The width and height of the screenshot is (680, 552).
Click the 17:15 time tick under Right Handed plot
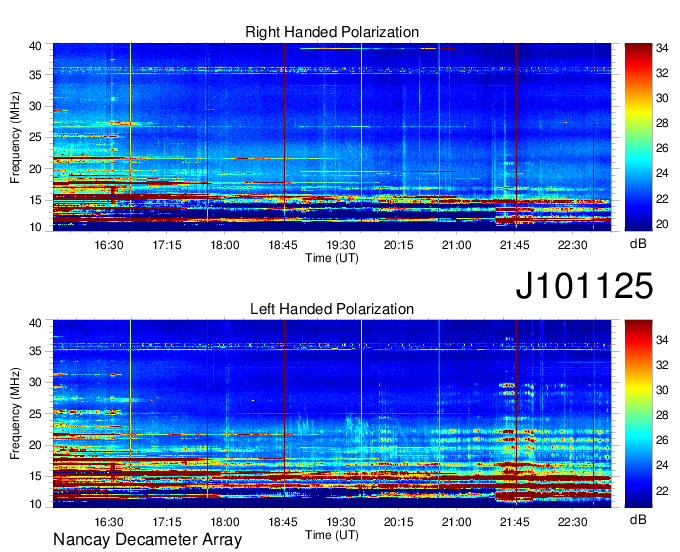coord(167,245)
